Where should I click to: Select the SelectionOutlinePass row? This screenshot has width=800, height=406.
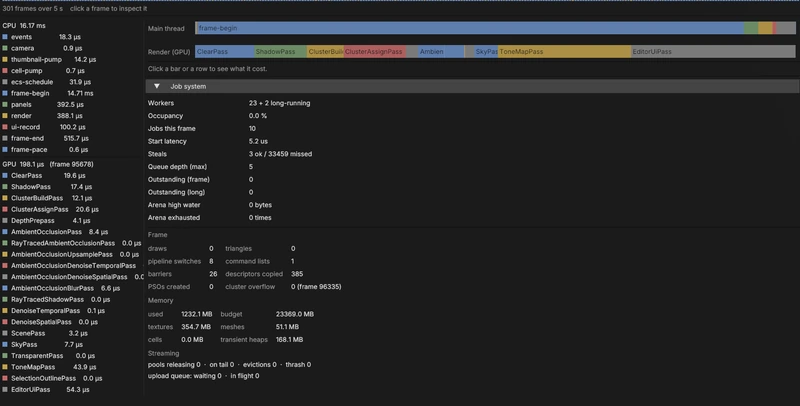53,378
